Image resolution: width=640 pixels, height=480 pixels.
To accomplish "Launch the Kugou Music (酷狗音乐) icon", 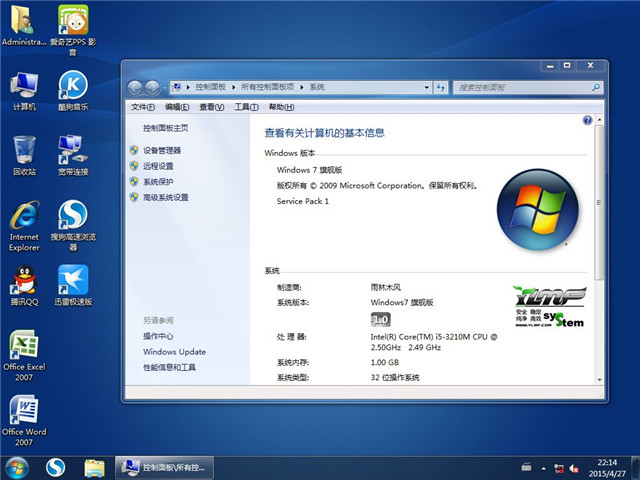I will click(73, 91).
